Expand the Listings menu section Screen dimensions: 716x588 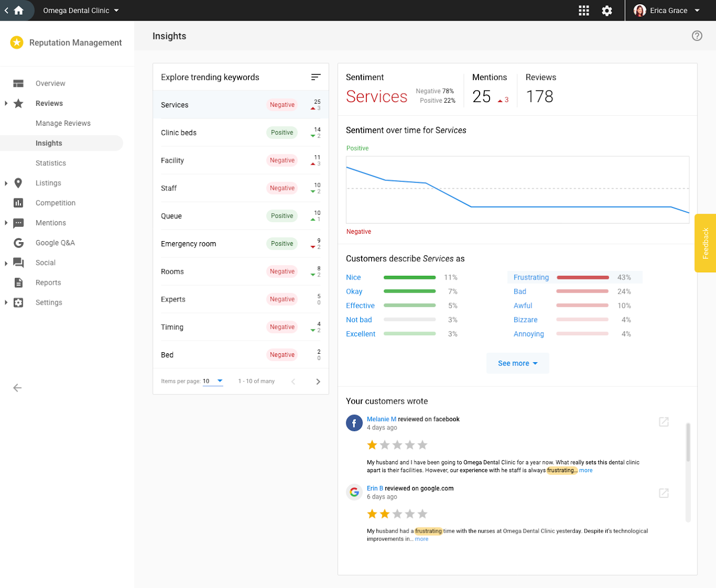click(x=6, y=183)
